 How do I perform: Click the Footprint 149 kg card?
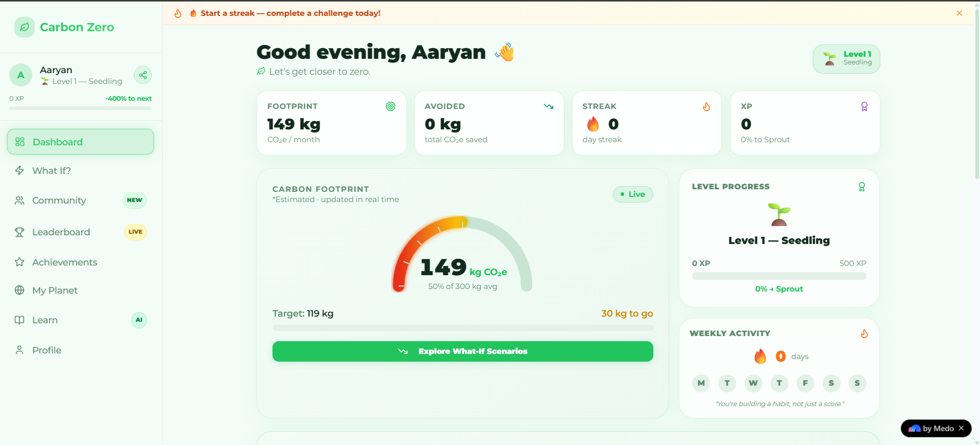point(332,123)
